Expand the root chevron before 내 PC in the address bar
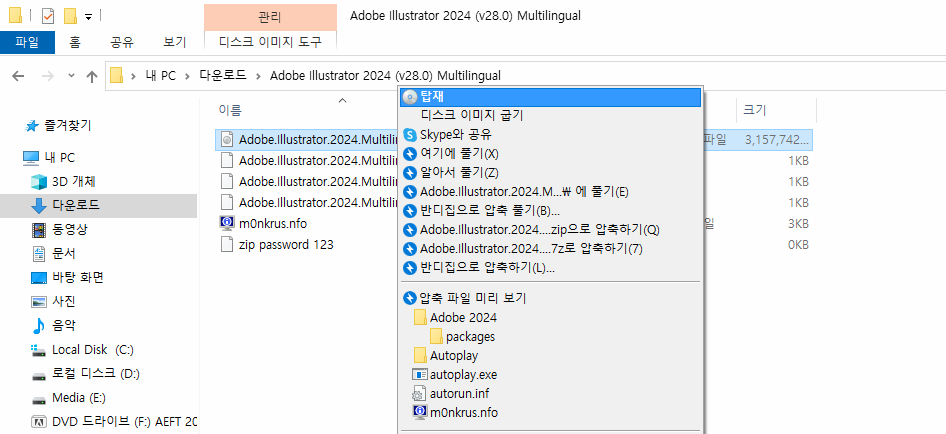This screenshot has width=946, height=434. point(133,76)
